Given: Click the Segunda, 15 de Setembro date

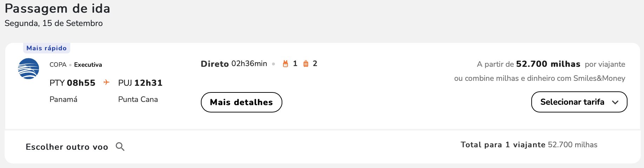Looking at the screenshot, I should tap(54, 23).
